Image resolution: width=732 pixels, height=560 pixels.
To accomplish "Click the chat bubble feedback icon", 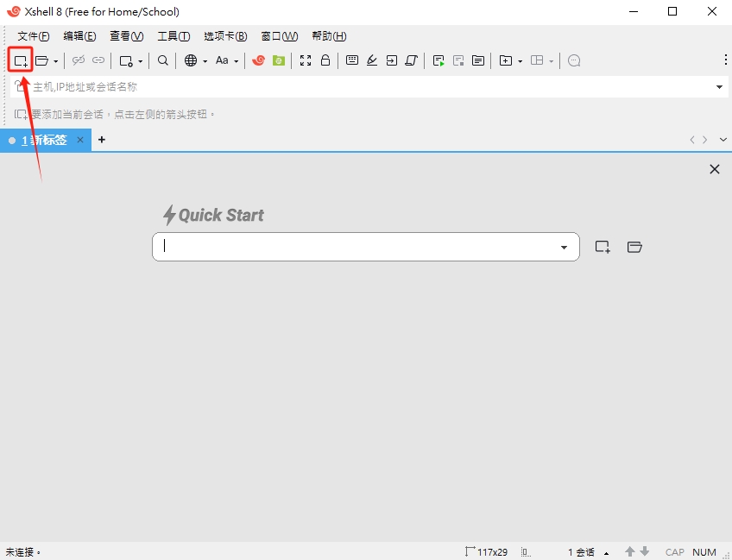I will 574,60.
